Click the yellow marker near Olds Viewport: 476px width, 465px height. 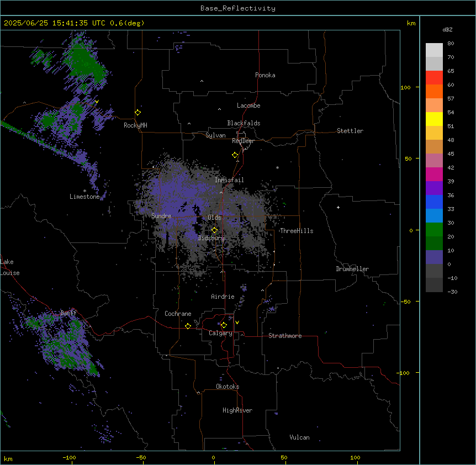point(215,230)
